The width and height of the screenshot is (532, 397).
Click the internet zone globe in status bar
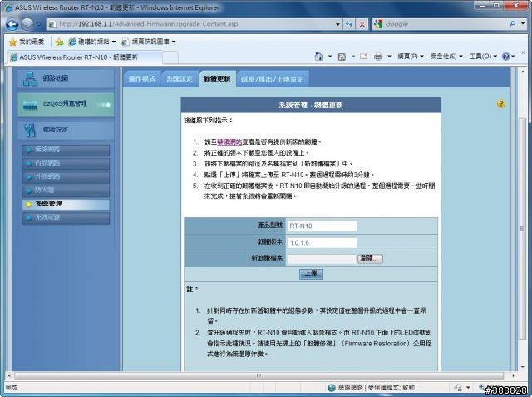[332, 388]
